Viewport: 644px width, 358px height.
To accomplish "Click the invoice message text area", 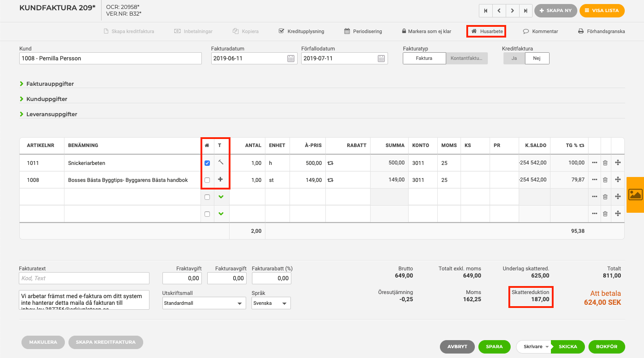I will (84, 299).
